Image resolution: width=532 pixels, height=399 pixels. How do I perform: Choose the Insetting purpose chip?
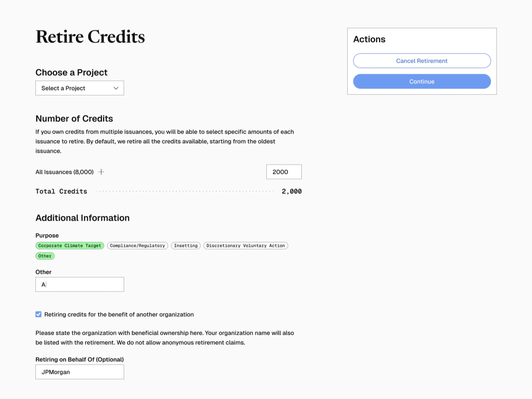click(x=186, y=246)
